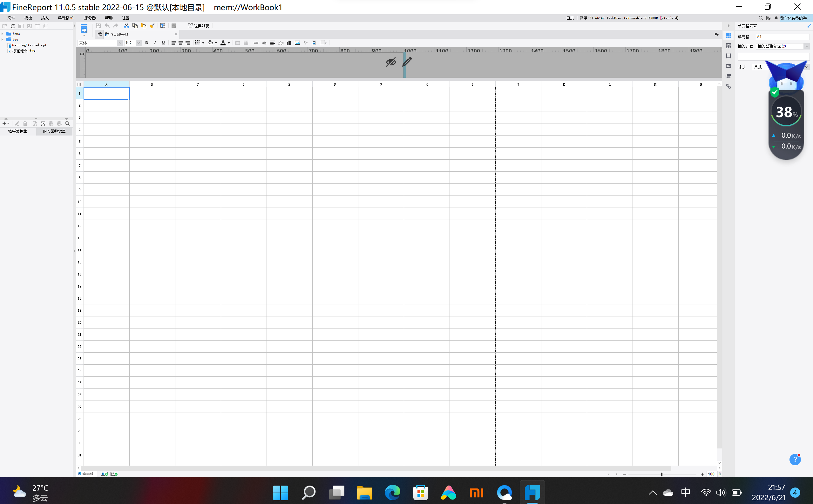The image size is (813, 504).
Task: Click cell name input showing A1
Action: pos(782,37)
